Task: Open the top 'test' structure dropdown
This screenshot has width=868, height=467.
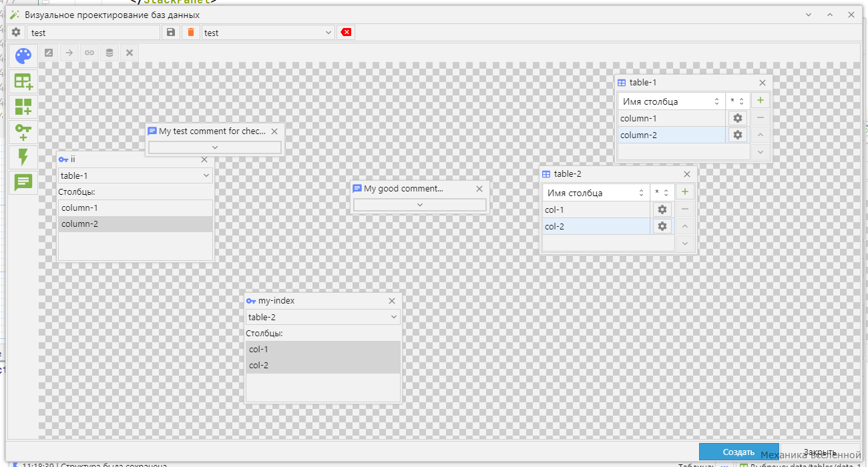Action: click(268, 32)
